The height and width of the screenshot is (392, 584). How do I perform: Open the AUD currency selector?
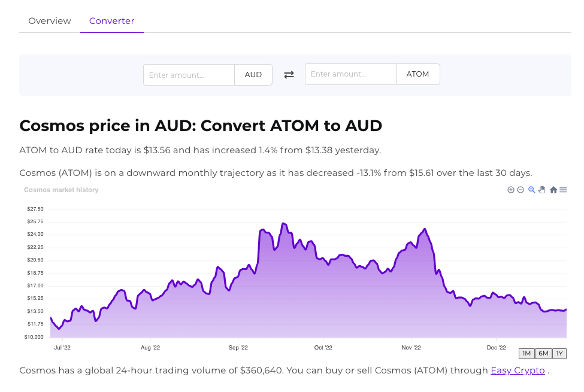pos(253,75)
